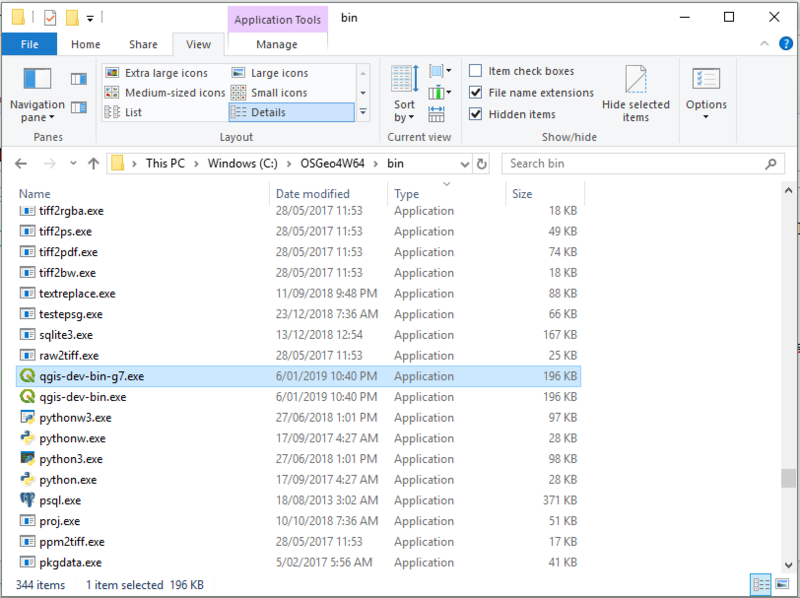
Task: Enable Item check boxes
Action: point(476,71)
